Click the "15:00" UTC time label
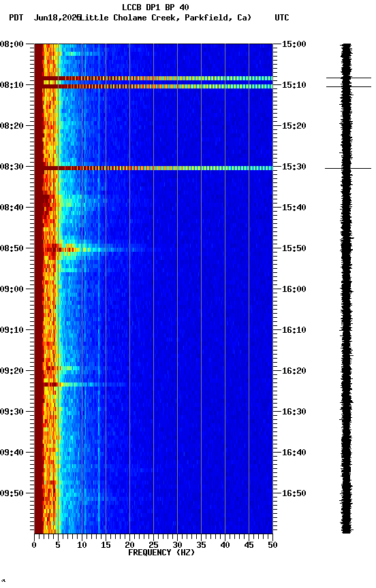 294,44
